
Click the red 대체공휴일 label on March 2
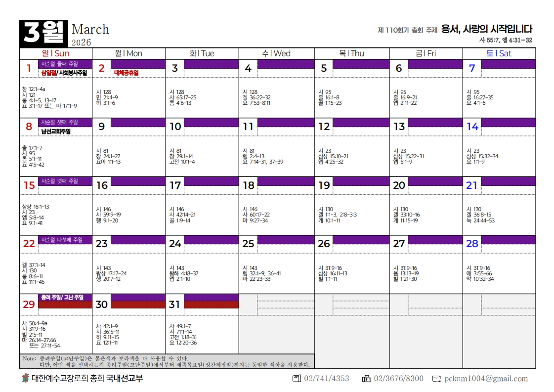[x=126, y=73]
